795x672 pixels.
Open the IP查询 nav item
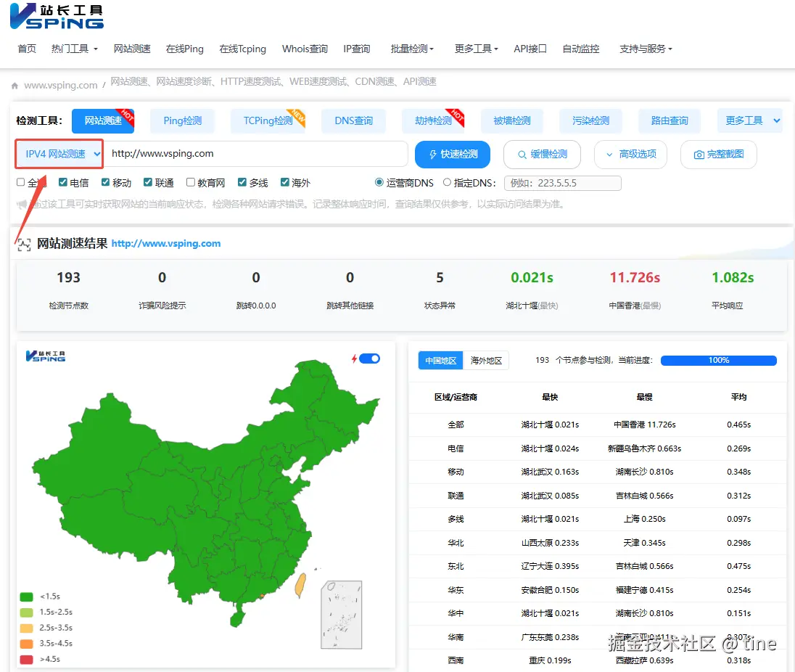click(356, 49)
